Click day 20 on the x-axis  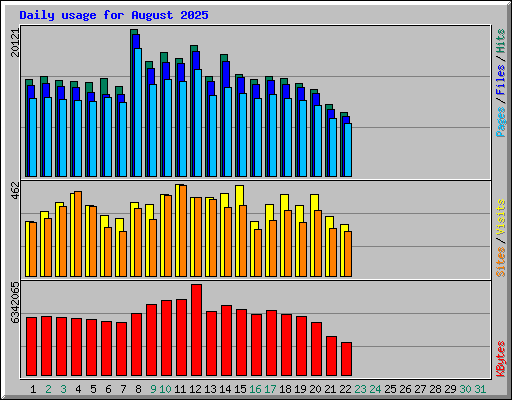pyautogui.click(x=315, y=389)
